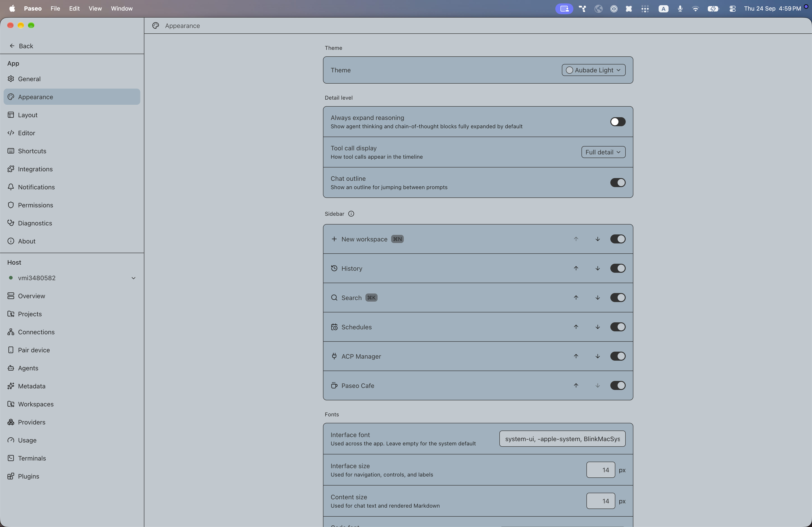812x527 pixels.
Task: Move Schedules row up with arrow
Action: pos(576,327)
